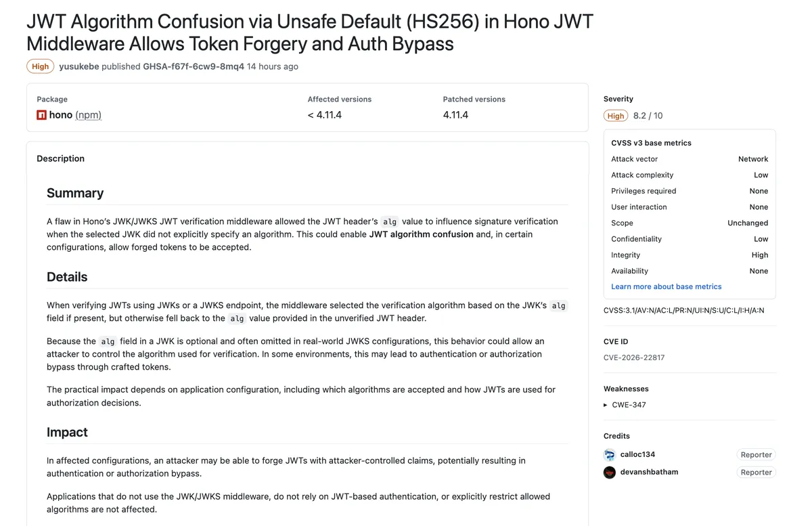This screenshot has width=812, height=526.
Task: Click calloc134's avatar icon
Action: [609, 455]
